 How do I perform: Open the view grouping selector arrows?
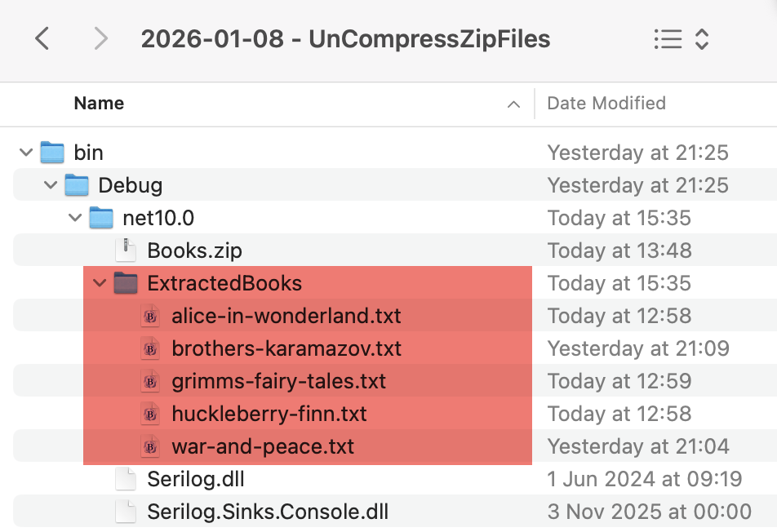point(702,38)
